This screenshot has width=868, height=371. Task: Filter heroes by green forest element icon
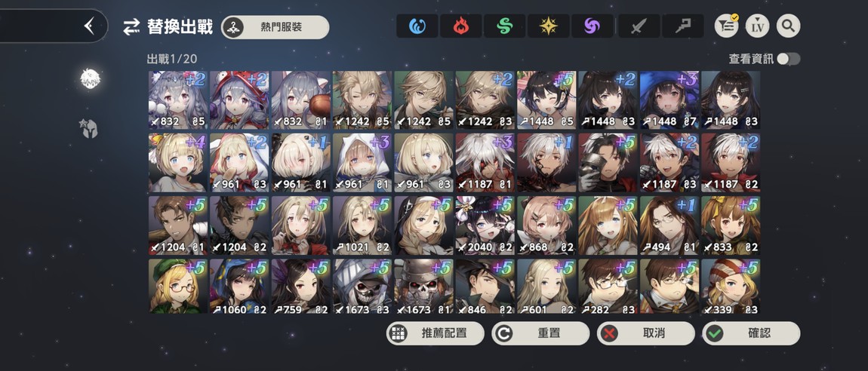[504, 26]
